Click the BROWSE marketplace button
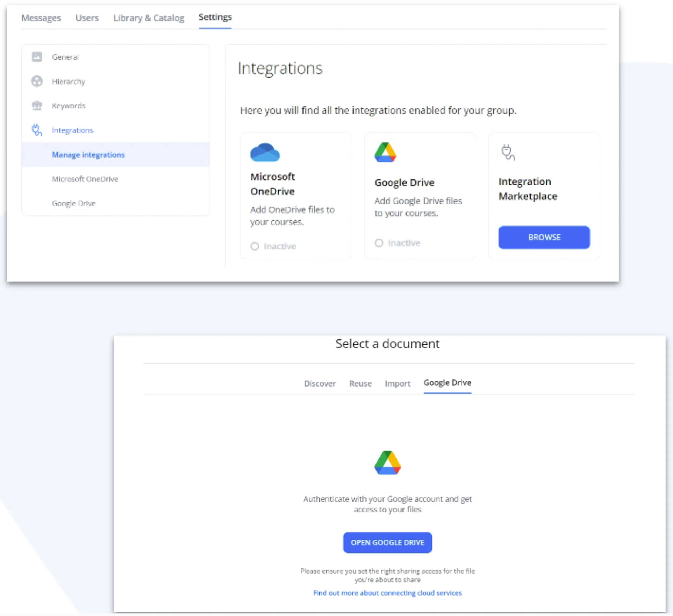 click(x=544, y=237)
